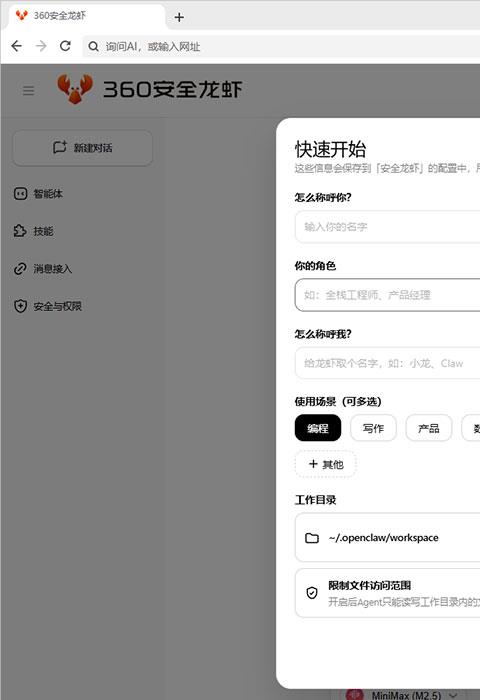Click the 怎么称呼你? field label
The width and height of the screenshot is (480, 700).
pyautogui.click(x=323, y=197)
